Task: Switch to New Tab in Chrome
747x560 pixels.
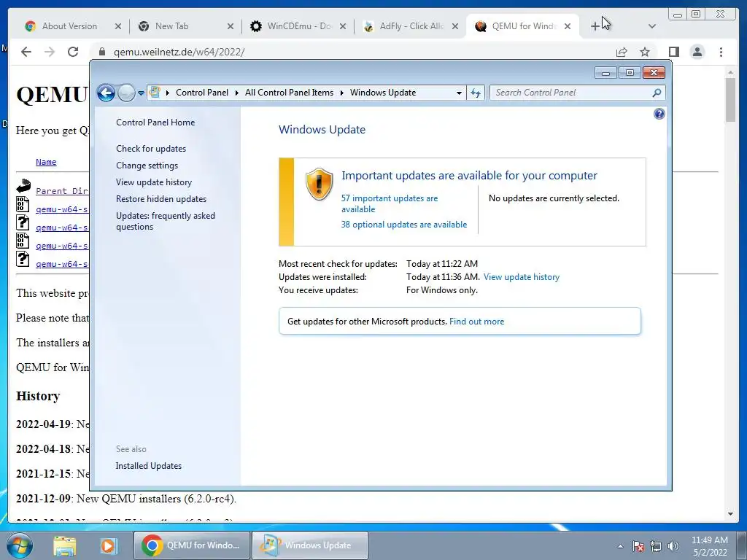Action: pyautogui.click(x=171, y=26)
